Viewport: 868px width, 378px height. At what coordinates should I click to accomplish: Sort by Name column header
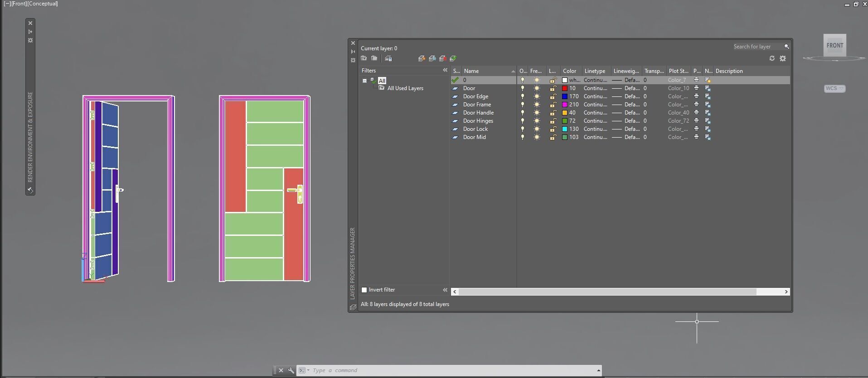(x=489, y=71)
